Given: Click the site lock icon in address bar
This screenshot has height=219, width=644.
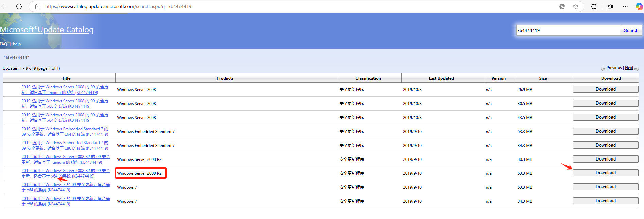Looking at the screenshot, I should coord(37,6).
